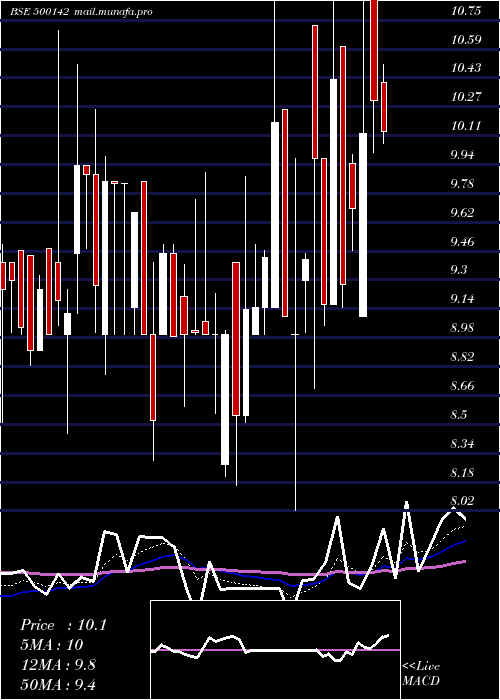The width and height of the screenshot is (500, 700).
Task: Click the 10.75 price axis label
Action: 466,11
